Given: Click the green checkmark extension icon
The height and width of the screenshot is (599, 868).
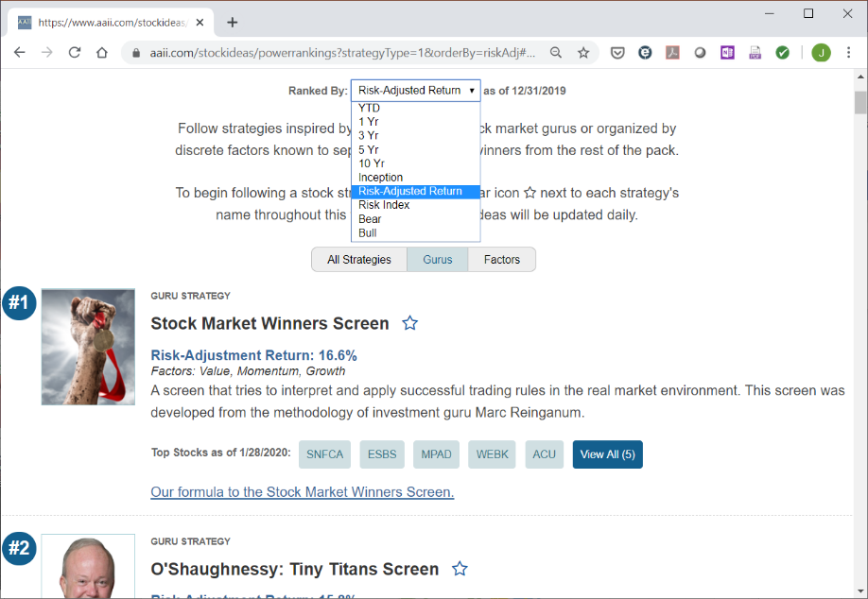Looking at the screenshot, I should [782, 53].
